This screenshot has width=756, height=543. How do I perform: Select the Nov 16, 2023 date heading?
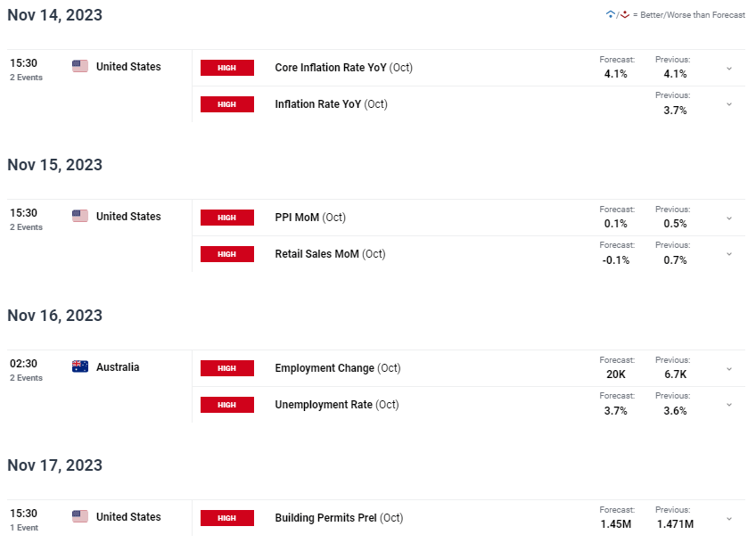coord(55,316)
